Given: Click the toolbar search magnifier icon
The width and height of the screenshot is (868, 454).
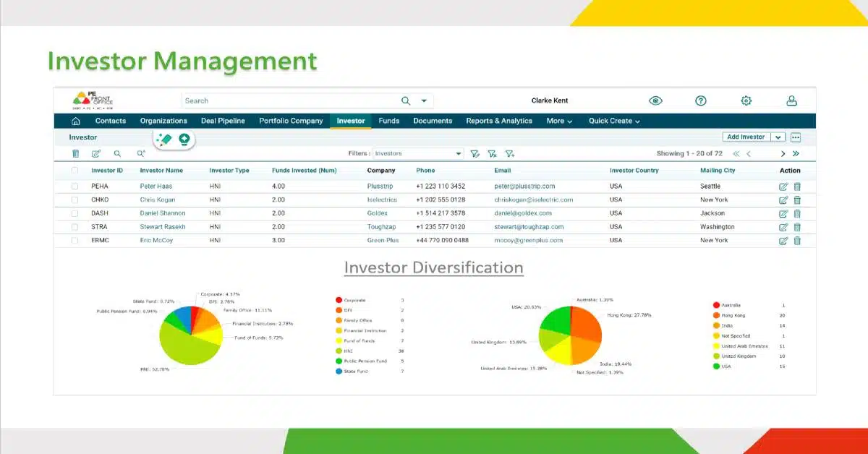Looking at the screenshot, I should coord(117,153).
